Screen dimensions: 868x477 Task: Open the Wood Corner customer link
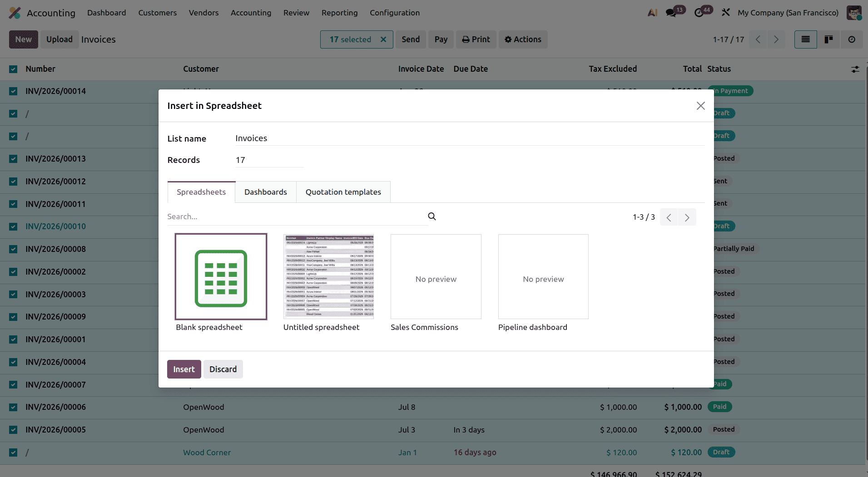pyautogui.click(x=207, y=452)
